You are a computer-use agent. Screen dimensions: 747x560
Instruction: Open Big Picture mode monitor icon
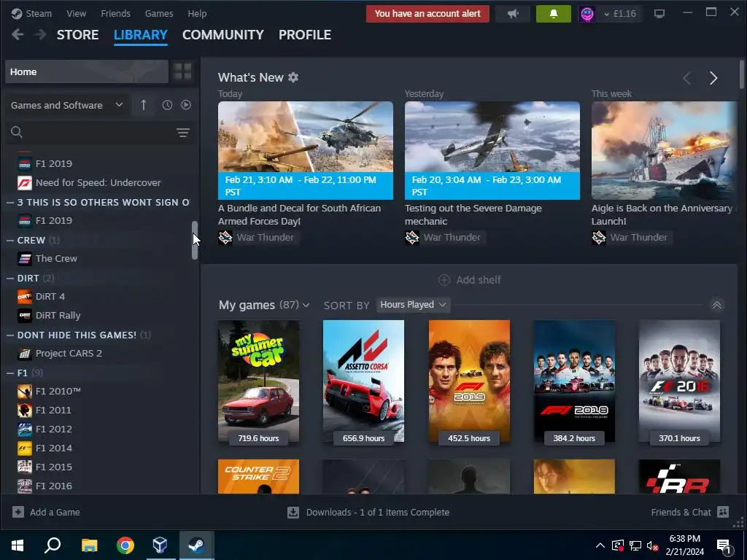tap(659, 14)
